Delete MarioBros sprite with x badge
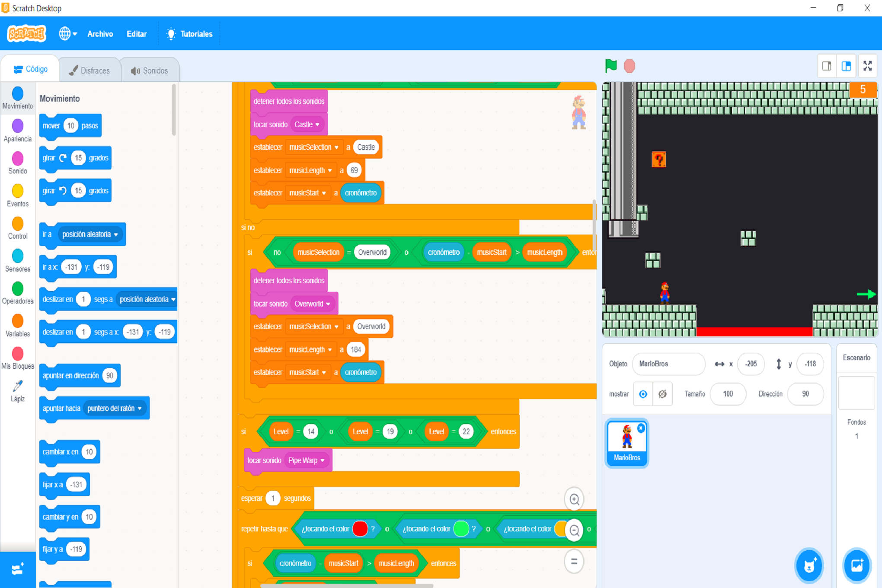The height and width of the screenshot is (588, 882). 641,428
